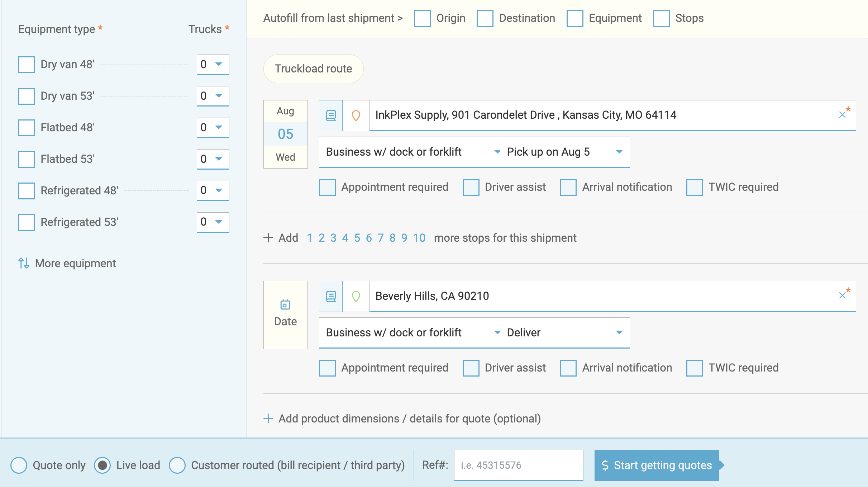Image resolution: width=868 pixels, height=487 pixels.
Task: Open the Deliver action dropdown
Action: [x=565, y=333]
